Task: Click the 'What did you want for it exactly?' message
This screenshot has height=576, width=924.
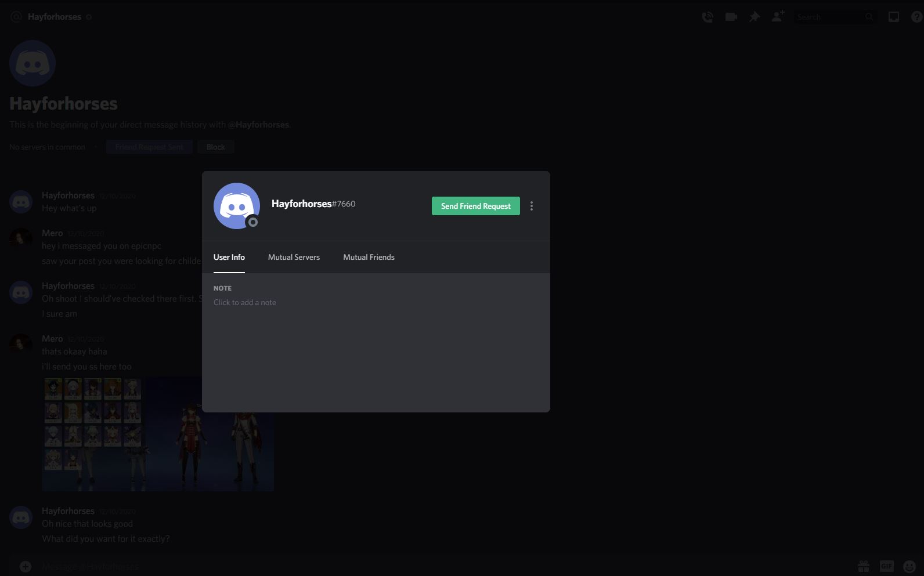Action: click(106, 539)
